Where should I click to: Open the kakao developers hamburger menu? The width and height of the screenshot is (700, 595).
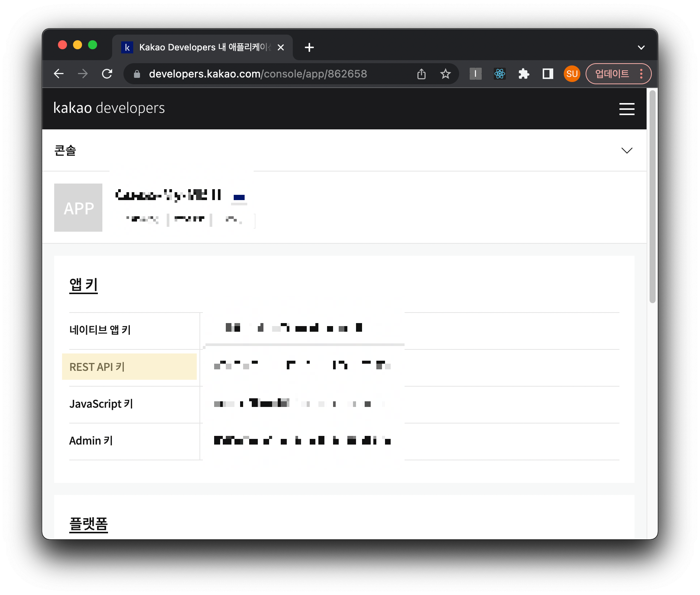(x=627, y=109)
